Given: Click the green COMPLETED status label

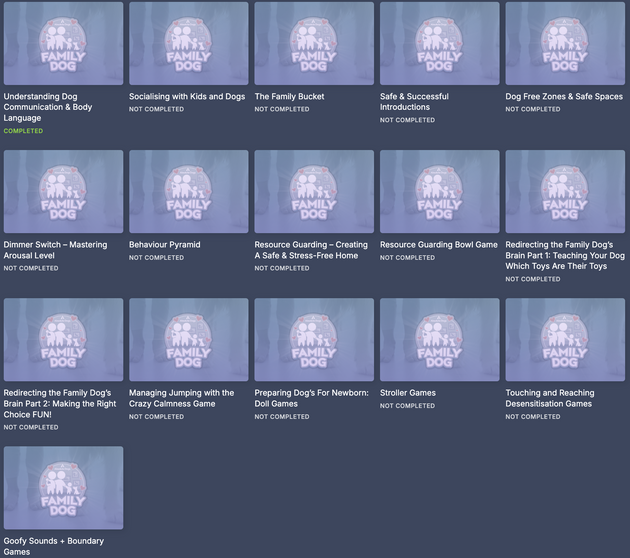Looking at the screenshot, I should 23,131.
